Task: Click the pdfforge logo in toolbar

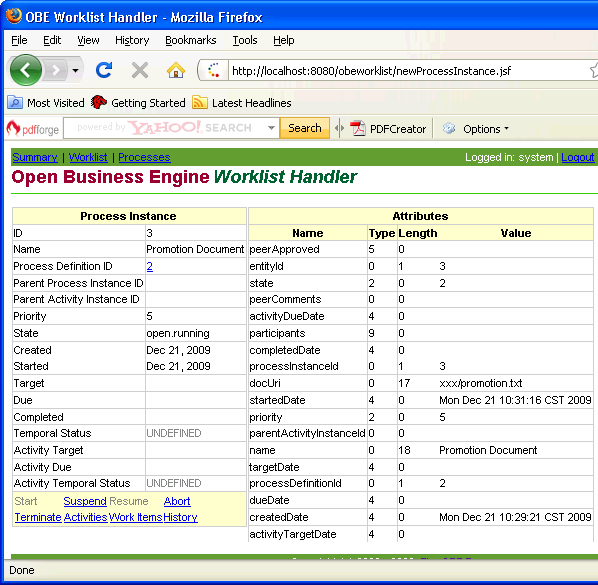Action: pos(33,129)
